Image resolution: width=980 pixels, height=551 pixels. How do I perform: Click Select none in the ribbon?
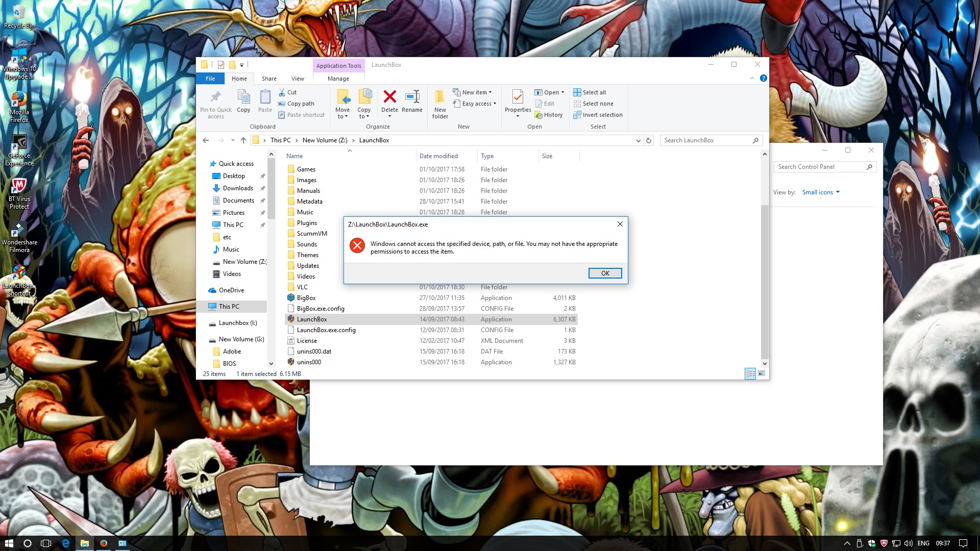coord(593,104)
